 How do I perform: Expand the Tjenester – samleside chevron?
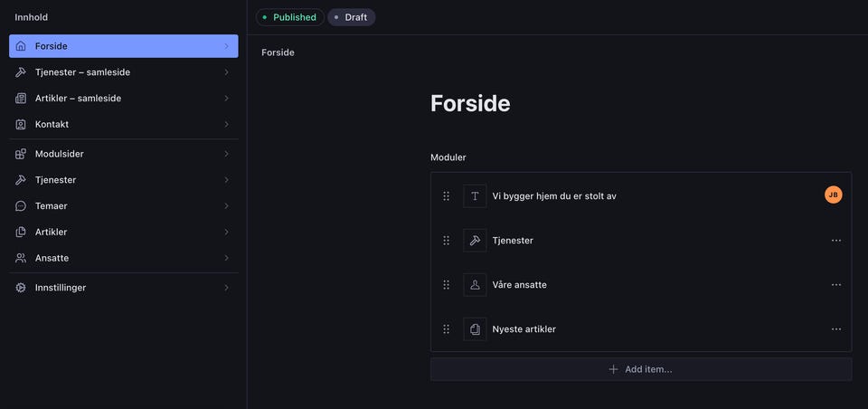[226, 72]
